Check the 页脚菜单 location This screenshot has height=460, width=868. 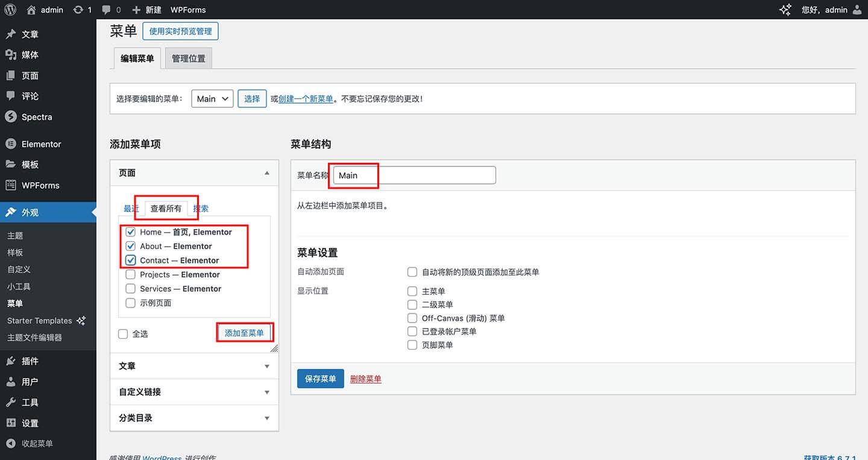(x=412, y=345)
